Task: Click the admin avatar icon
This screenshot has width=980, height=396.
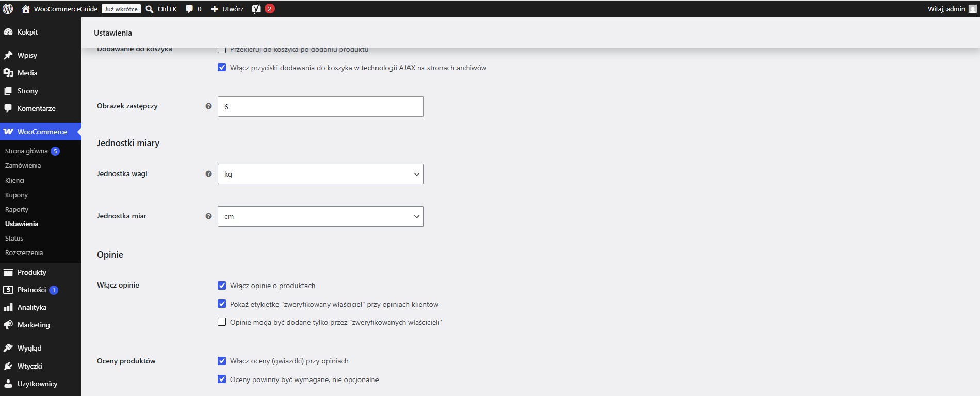Action: point(972,9)
